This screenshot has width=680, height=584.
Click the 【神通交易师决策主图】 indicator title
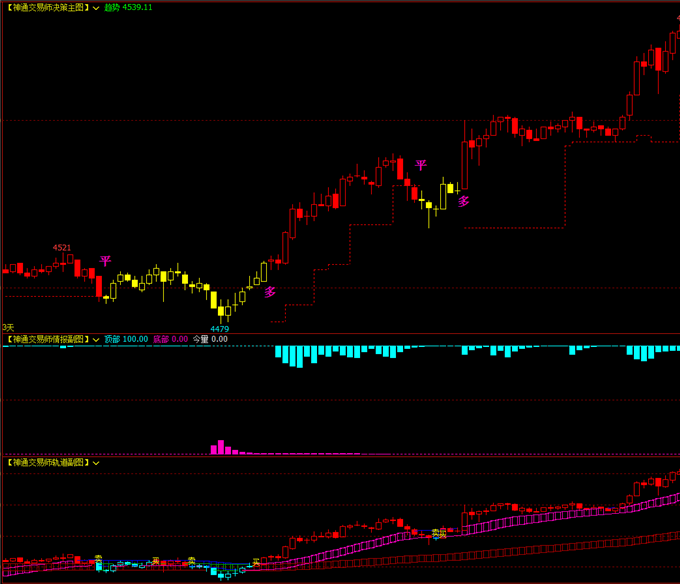(x=48, y=7)
